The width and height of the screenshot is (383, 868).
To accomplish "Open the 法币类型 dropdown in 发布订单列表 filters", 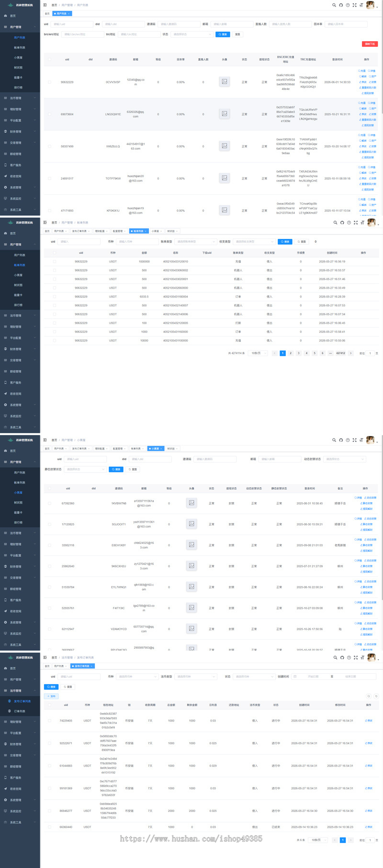I will tap(196, 676).
